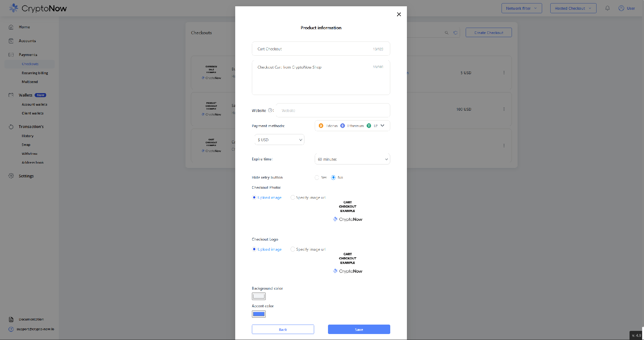Open the Hosted Checkout dropdown
Image resolution: width=644 pixels, height=340 pixels.
[x=573, y=8]
